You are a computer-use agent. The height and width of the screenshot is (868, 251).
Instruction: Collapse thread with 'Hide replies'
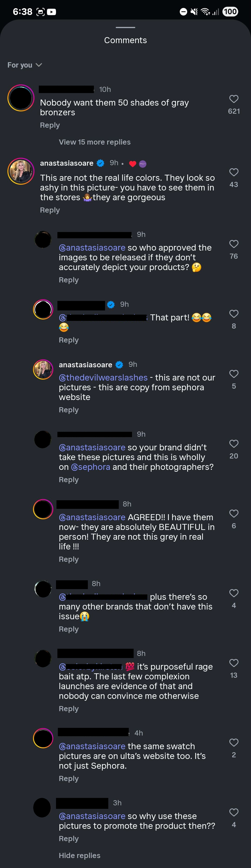pos(79,855)
